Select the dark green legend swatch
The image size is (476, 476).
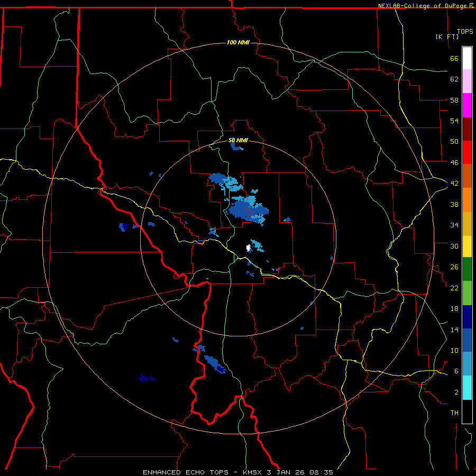(x=467, y=269)
